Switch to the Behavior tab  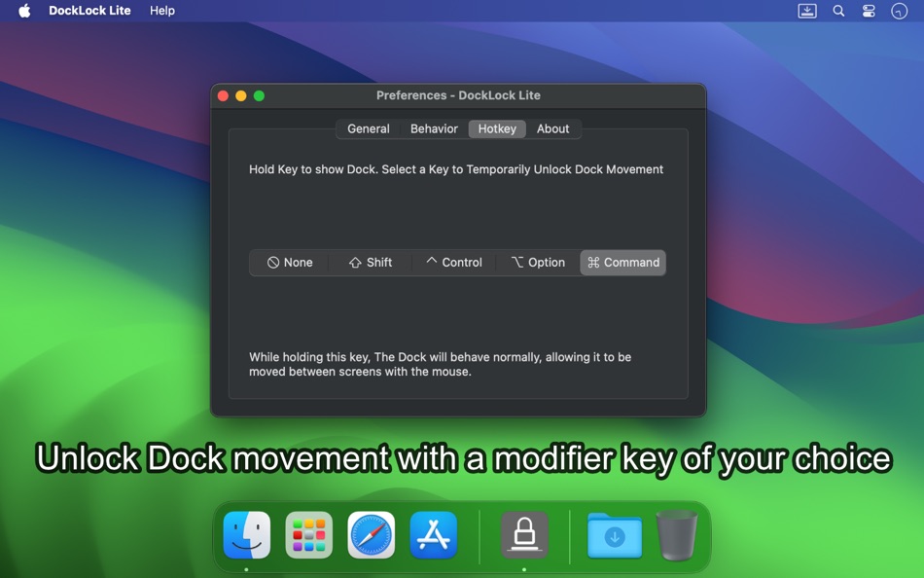(434, 128)
